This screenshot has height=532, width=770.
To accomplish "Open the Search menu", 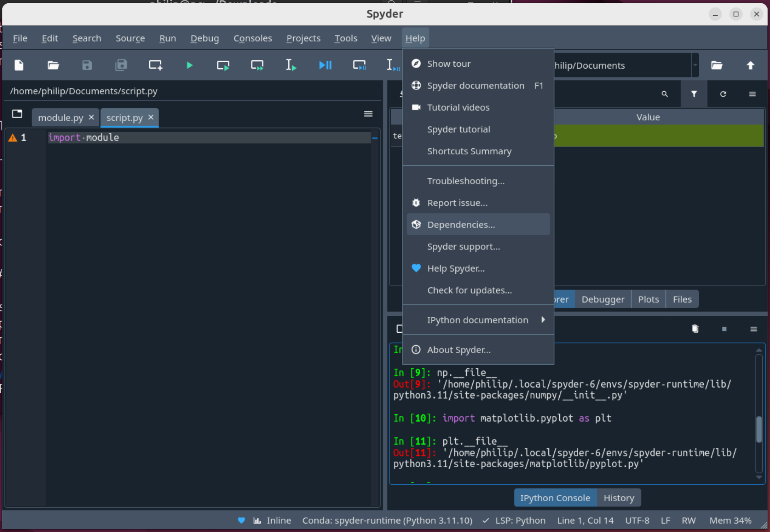I will [87, 38].
